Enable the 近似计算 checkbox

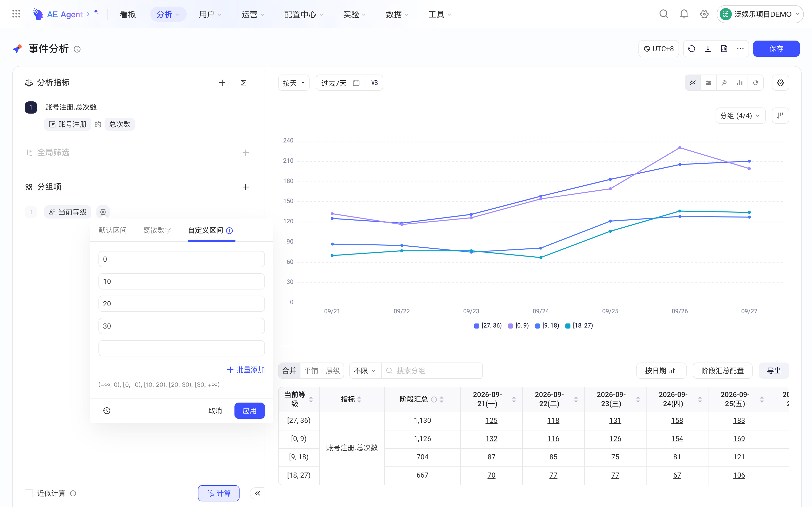point(29,493)
